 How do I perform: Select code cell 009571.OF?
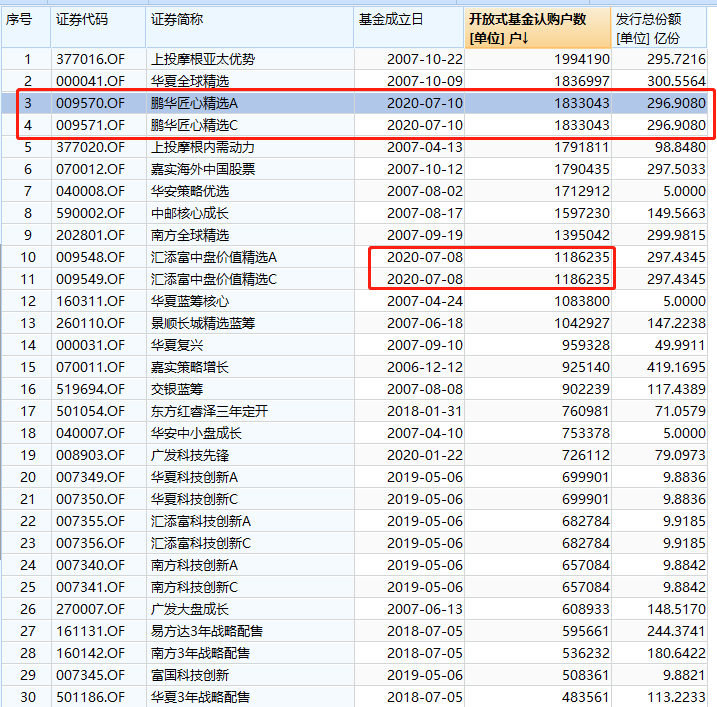91,125
